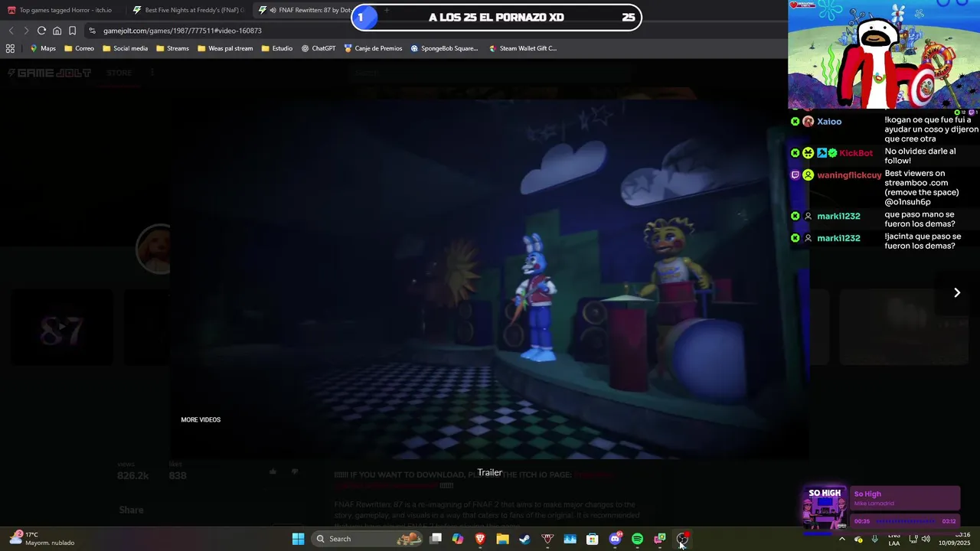980x551 pixels.
Task: Open the OBS Studio taskbar icon
Action: tap(682, 539)
